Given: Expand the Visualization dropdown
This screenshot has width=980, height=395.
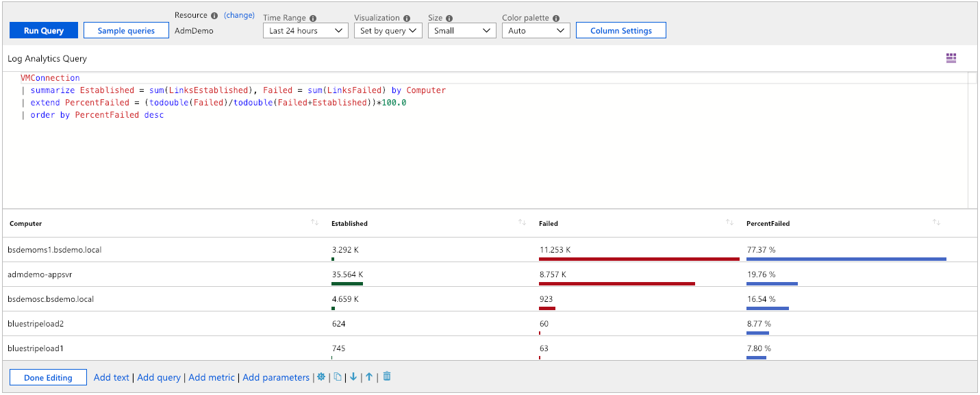Looking at the screenshot, I should click(x=388, y=31).
